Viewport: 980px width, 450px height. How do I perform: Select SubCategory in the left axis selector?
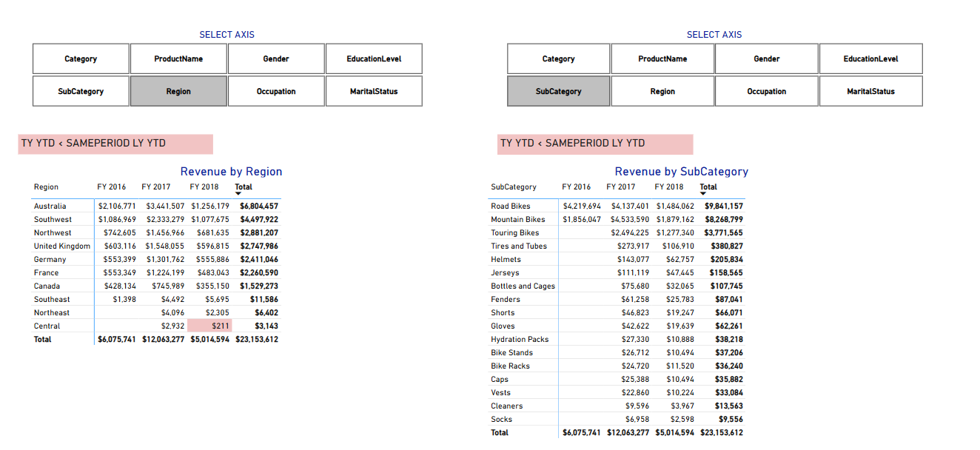tap(81, 91)
